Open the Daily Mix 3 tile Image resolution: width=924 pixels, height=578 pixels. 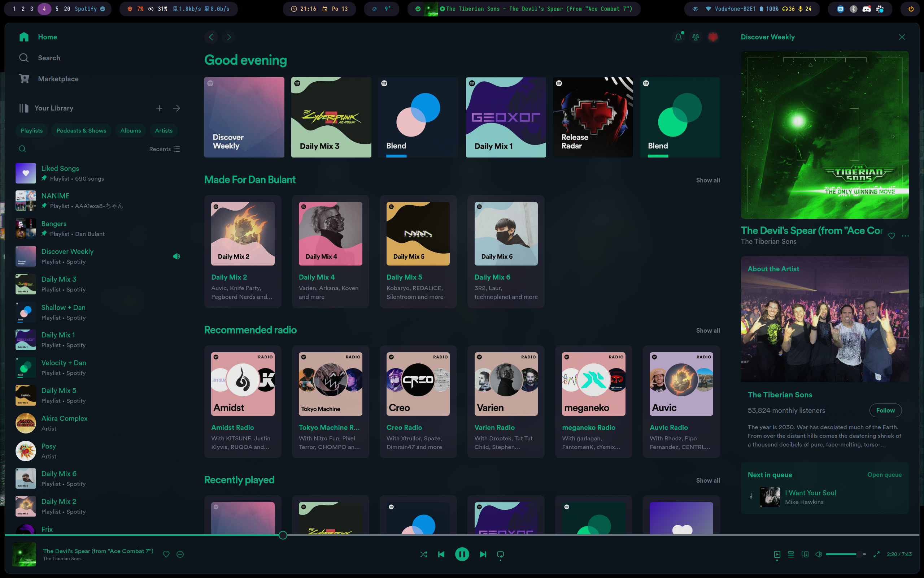[331, 117]
